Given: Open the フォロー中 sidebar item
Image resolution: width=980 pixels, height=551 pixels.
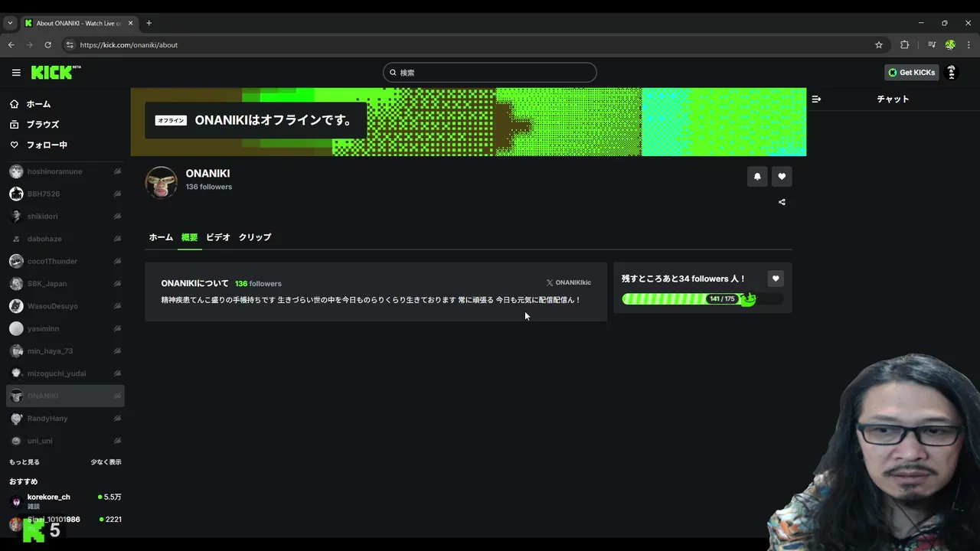Looking at the screenshot, I should (65, 145).
